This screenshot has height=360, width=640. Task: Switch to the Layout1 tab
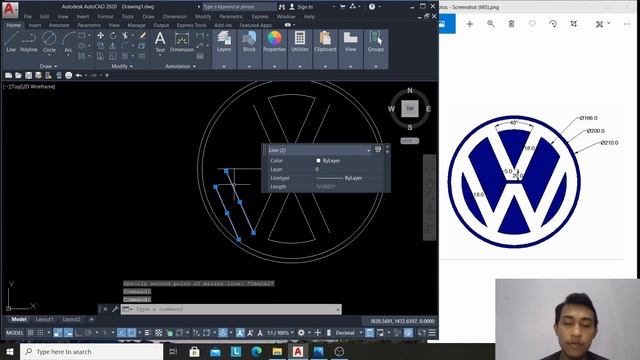tap(44, 319)
